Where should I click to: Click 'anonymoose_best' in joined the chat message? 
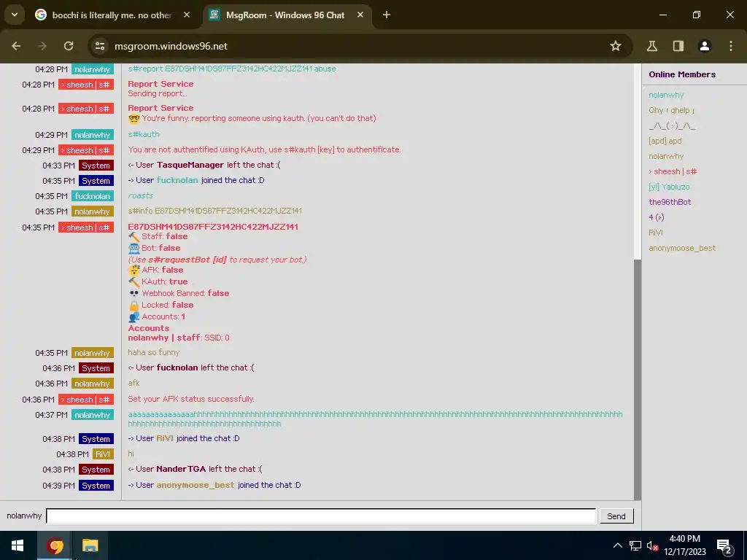coord(196,485)
